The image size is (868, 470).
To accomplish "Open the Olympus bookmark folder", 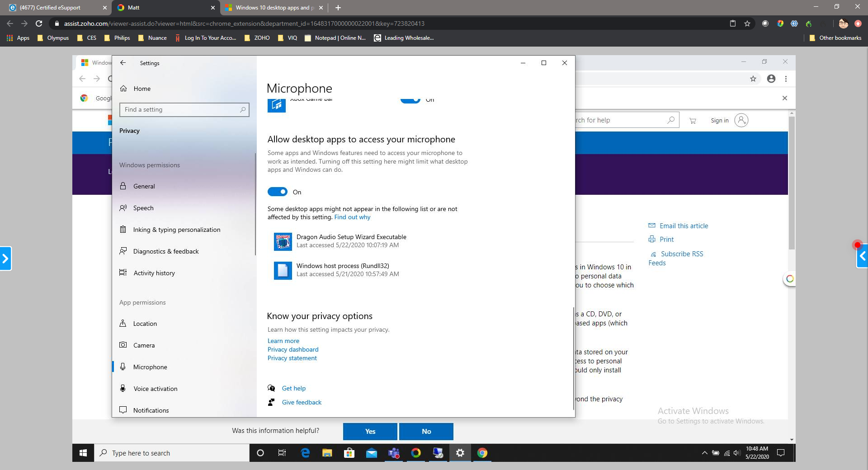I will tap(53, 38).
